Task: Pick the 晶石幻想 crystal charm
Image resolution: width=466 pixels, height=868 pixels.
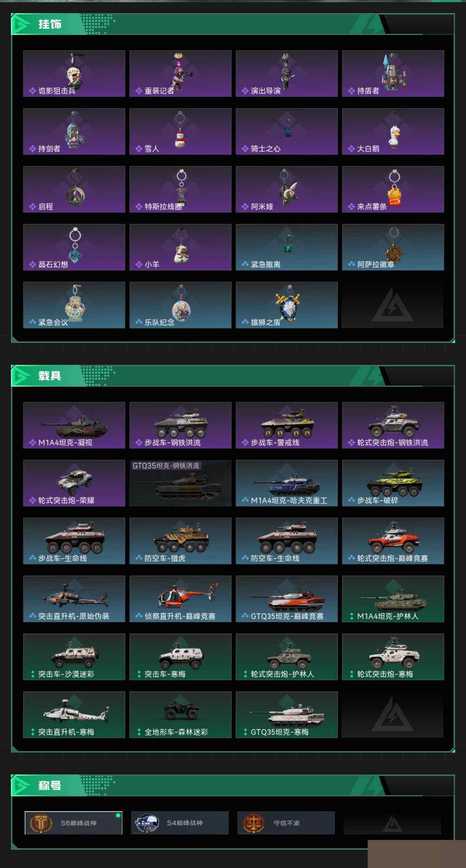Action: point(74,247)
